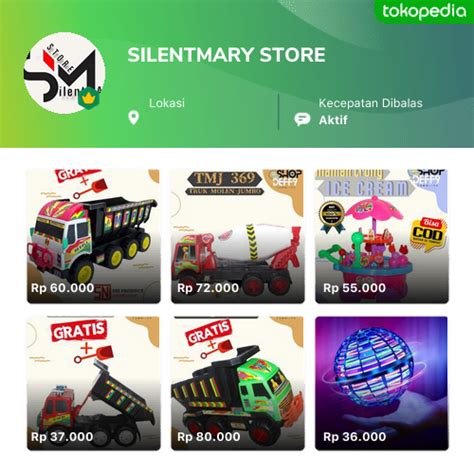Click the Rp 72.000 price label

tap(208, 288)
